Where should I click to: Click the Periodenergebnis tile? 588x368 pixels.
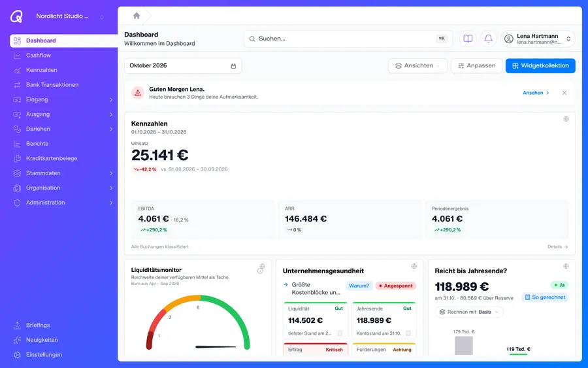(x=497, y=220)
